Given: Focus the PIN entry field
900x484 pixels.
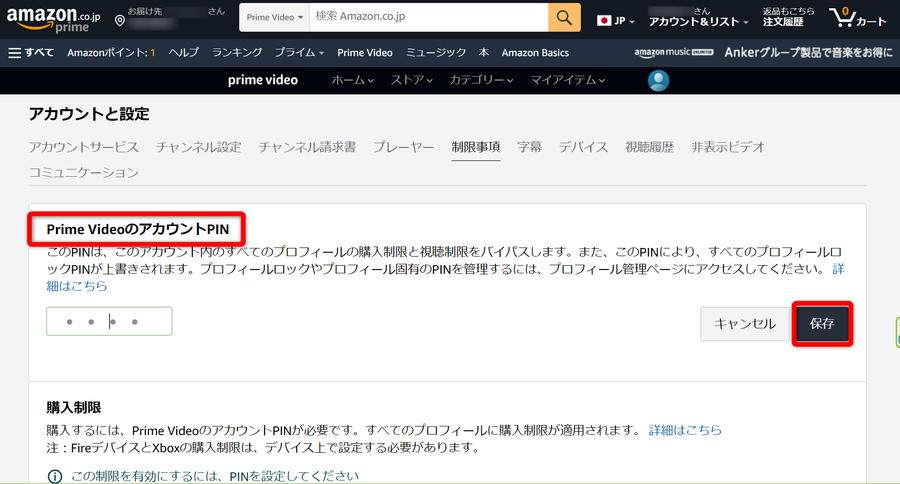Looking at the screenshot, I should 109,322.
